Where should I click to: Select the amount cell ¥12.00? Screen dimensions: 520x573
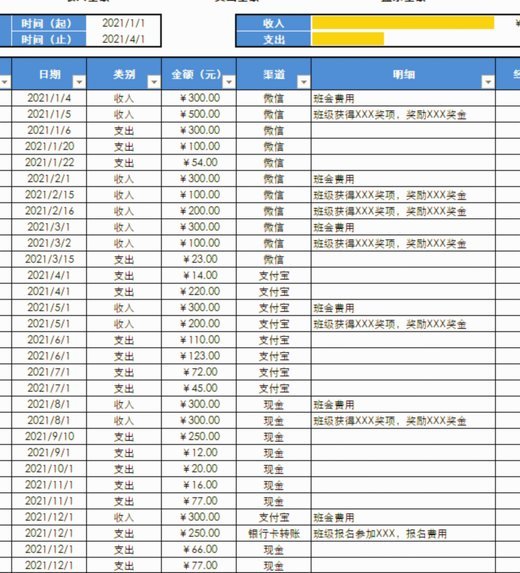pyautogui.click(x=199, y=452)
